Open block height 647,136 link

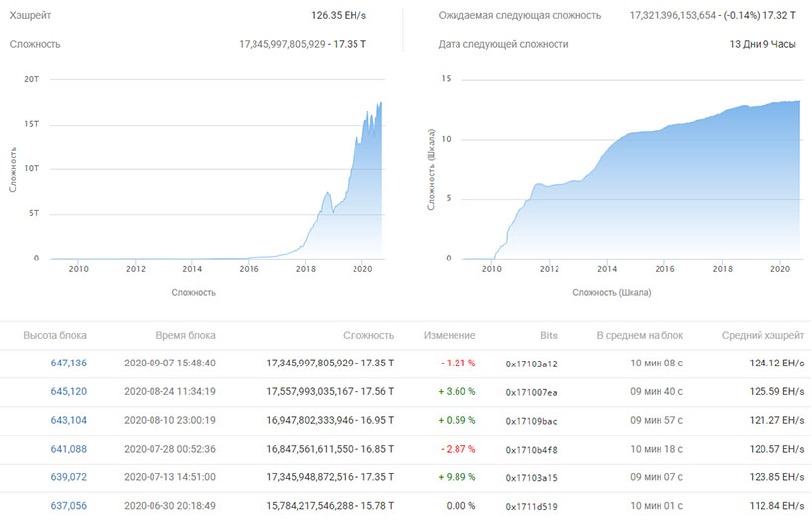(68, 364)
